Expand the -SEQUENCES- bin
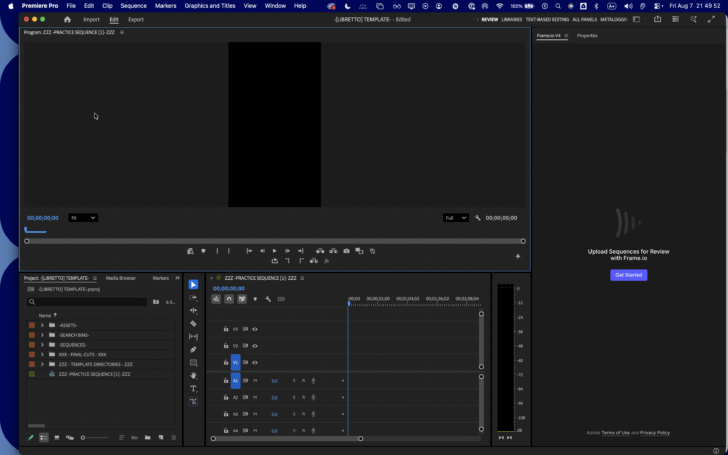Screen dimensions: 728x455 pos(42,344)
